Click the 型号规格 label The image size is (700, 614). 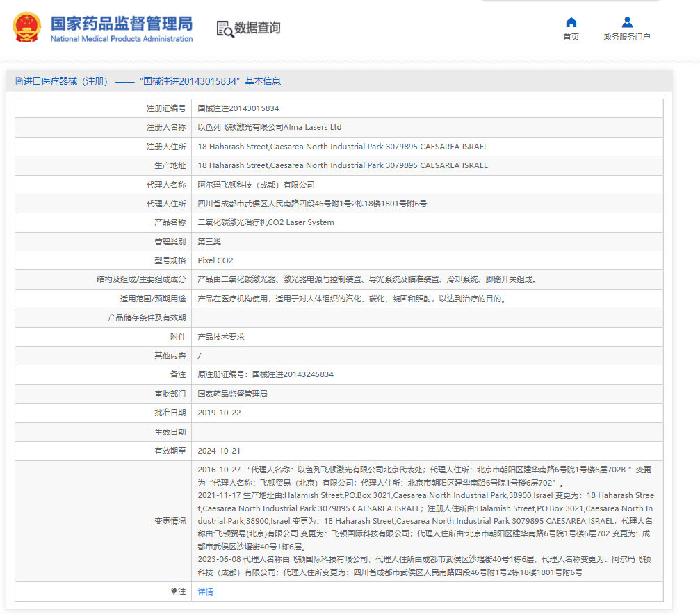point(170,260)
